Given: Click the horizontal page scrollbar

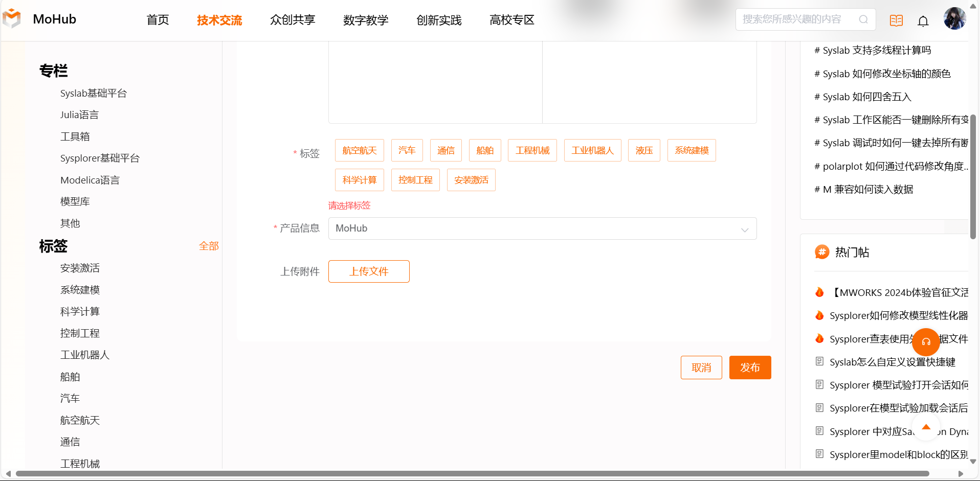Looking at the screenshot, I should [x=472, y=474].
